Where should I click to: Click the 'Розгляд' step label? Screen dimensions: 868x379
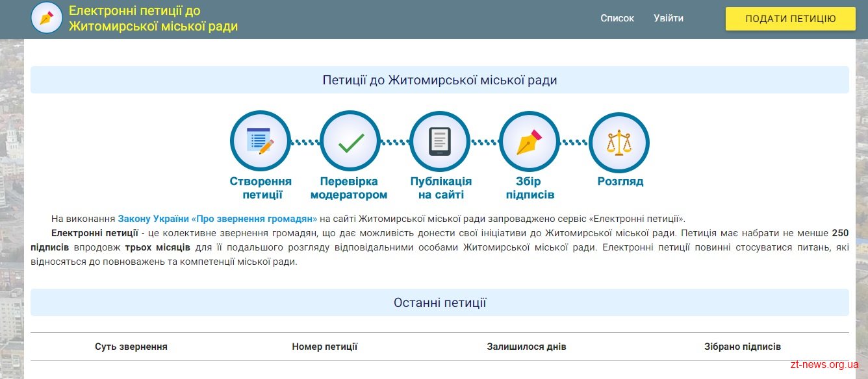[620, 182]
